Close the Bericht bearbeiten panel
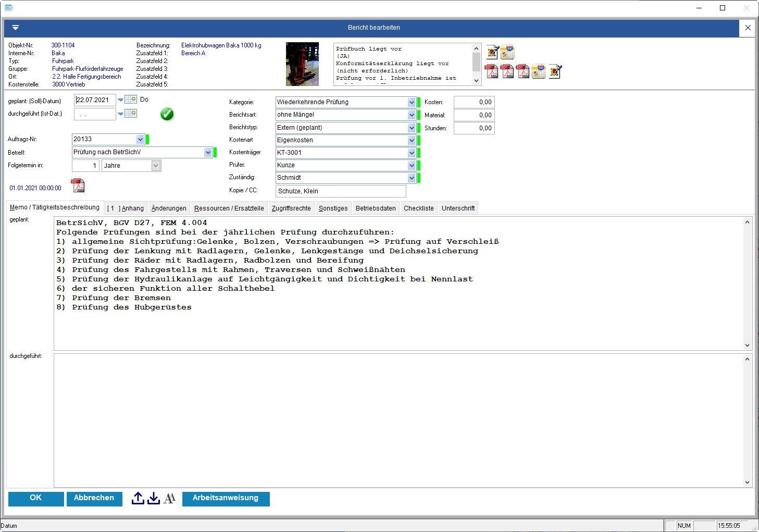The height and width of the screenshot is (532, 759). coord(748,28)
